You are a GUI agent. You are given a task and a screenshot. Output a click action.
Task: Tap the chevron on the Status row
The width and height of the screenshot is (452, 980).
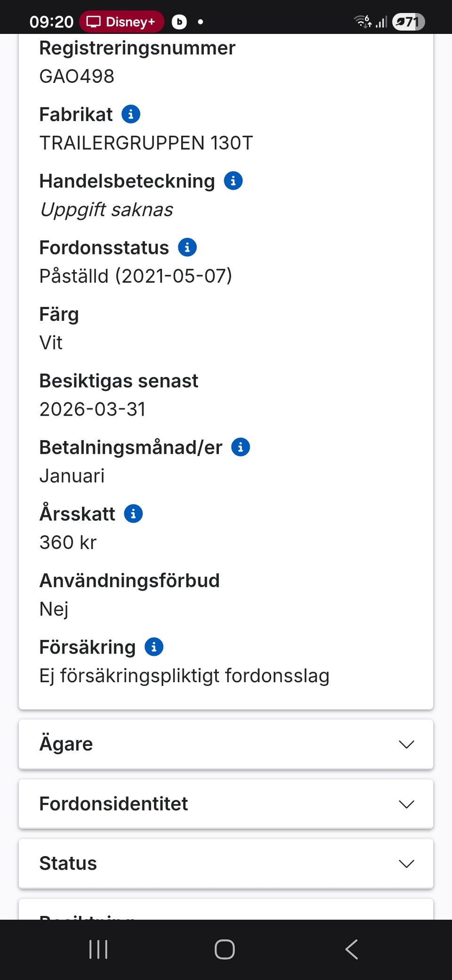point(406,864)
